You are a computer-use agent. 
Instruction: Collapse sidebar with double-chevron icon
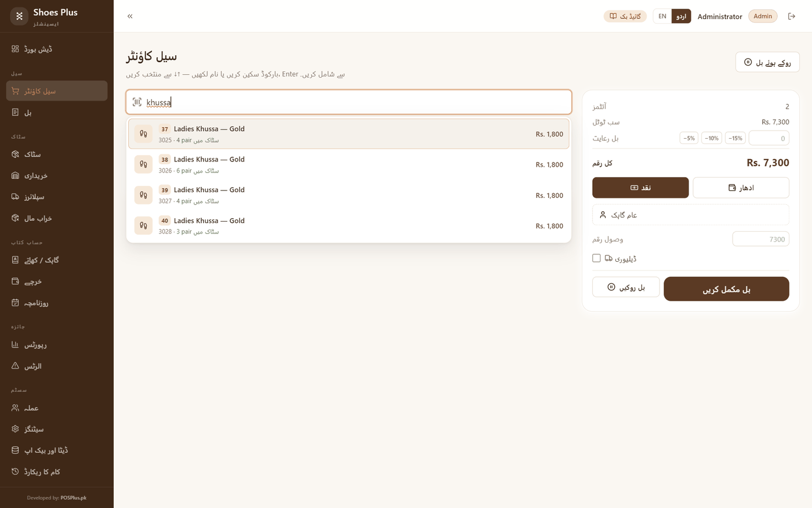tap(130, 16)
